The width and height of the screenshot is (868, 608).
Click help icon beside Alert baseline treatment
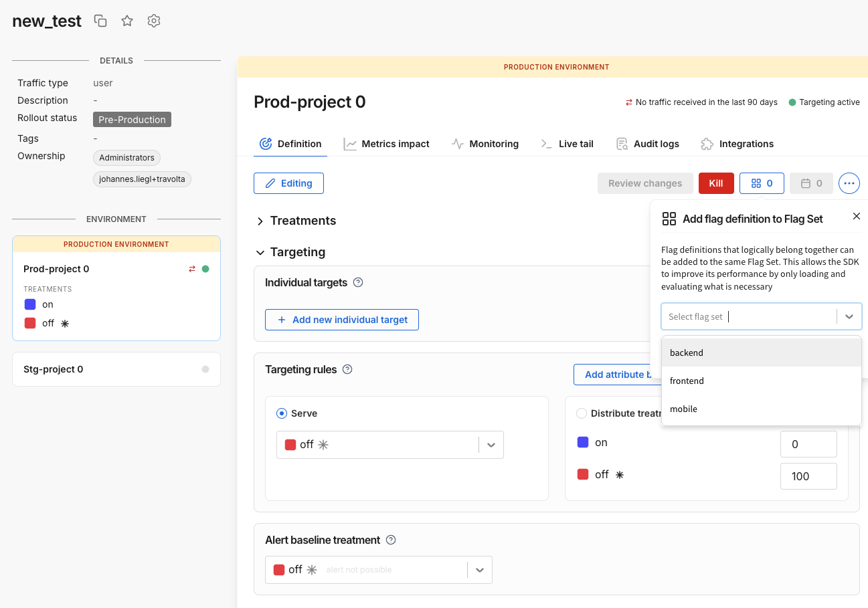click(391, 540)
